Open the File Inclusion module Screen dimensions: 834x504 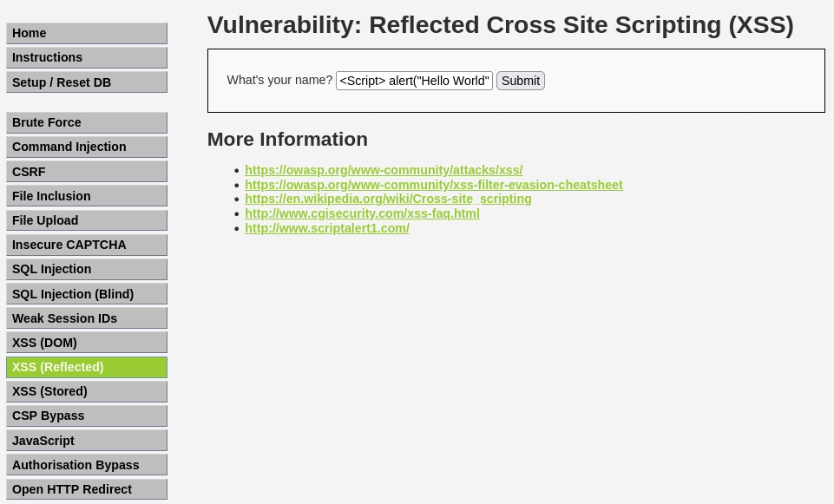point(86,196)
